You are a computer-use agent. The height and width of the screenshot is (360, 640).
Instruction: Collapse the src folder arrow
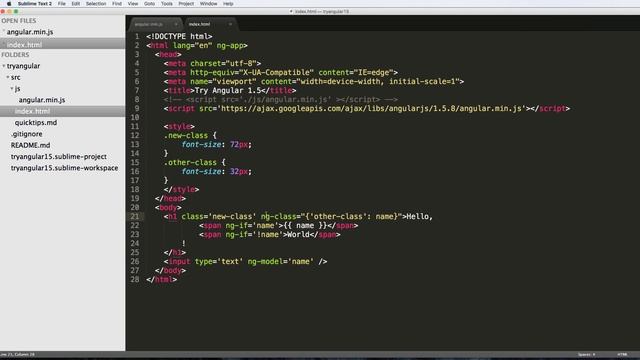point(8,77)
